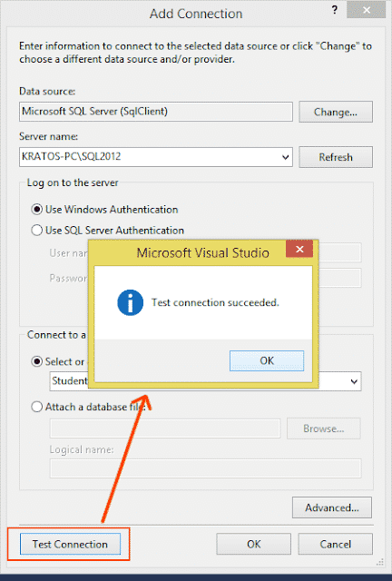The width and height of the screenshot is (392, 581).
Task: Select Use Windows Authentication
Action: 105,210
